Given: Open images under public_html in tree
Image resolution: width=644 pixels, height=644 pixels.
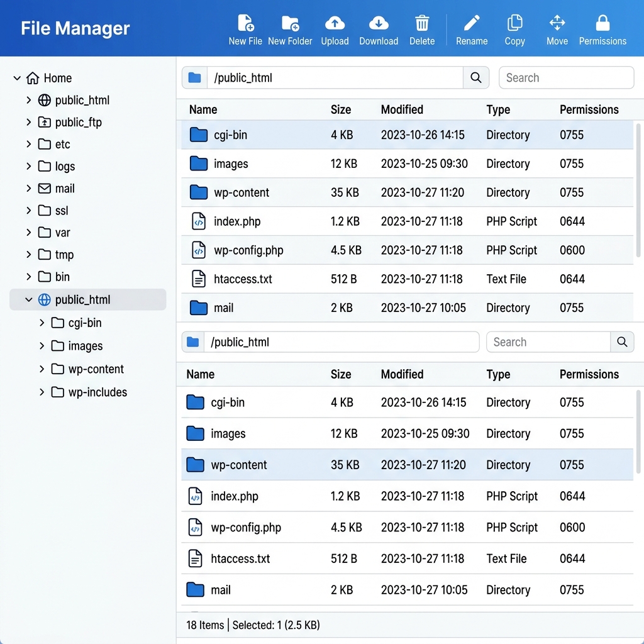Looking at the screenshot, I should click(86, 347).
